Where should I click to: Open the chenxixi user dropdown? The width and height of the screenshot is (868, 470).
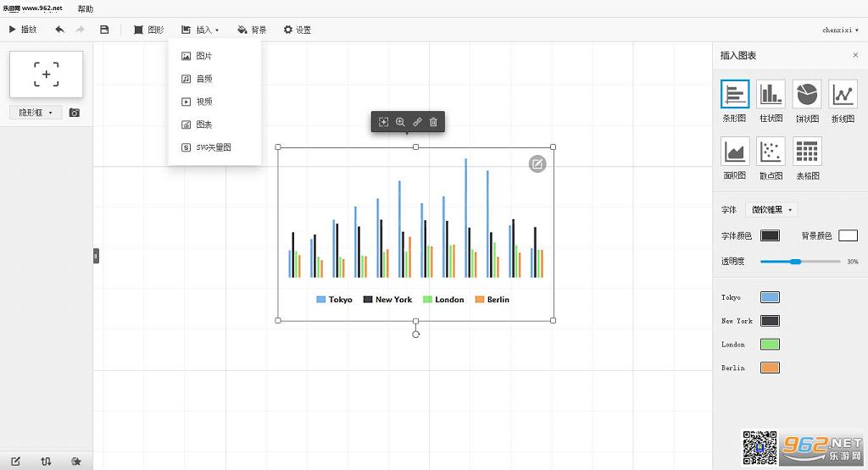pyautogui.click(x=840, y=30)
